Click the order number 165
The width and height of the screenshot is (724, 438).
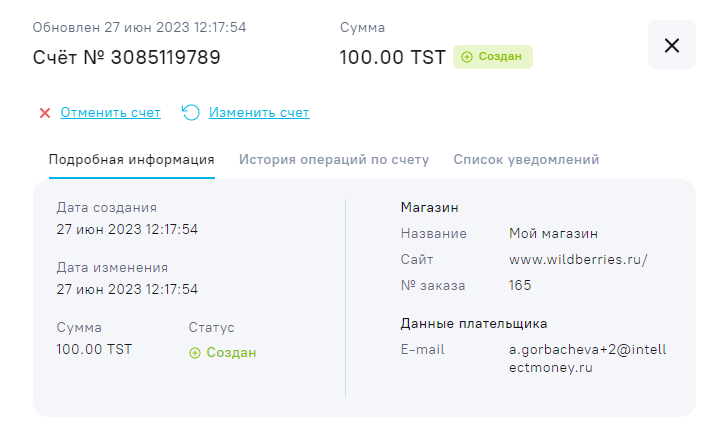(x=520, y=286)
